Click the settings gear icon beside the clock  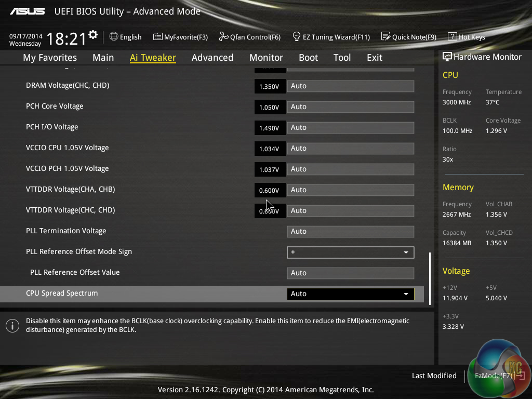pyautogui.click(x=93, y=35)
